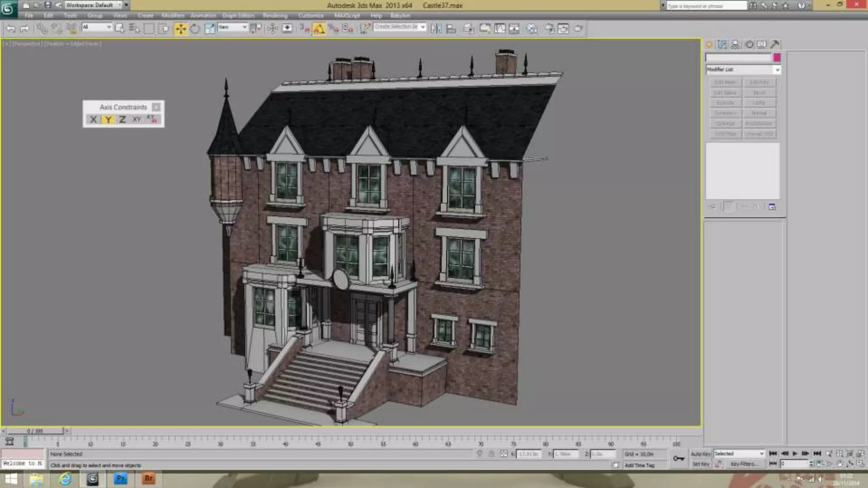Select the Move transform tool
The height and width of the screenshot is (488, 868).
coord(181,29)
